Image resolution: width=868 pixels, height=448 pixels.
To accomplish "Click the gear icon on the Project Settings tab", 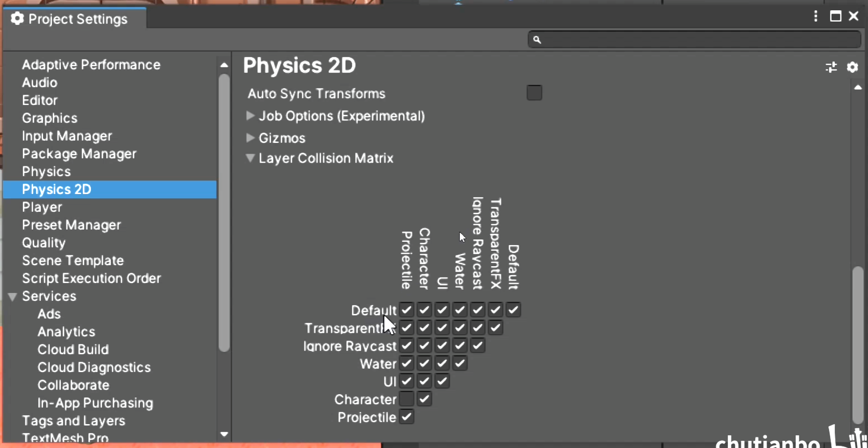I will [x=17, y=19].
